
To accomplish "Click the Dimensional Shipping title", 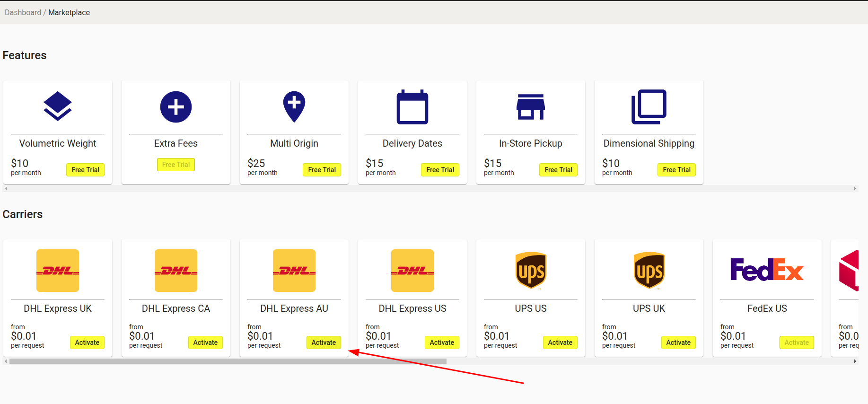I will [649, 143].
